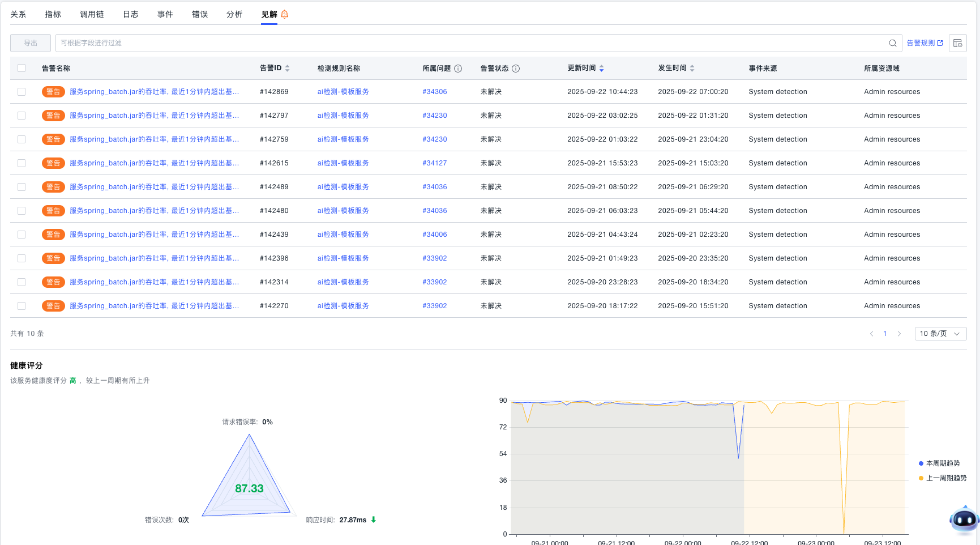Image resolution: width=980 pixels, height=545 pixels.
Task: Switch to the 调用链 tab
Action: pyautogui.click(x=92, y=14)
